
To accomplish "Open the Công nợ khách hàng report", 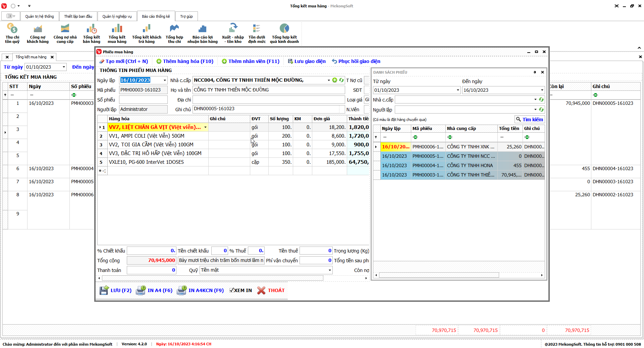I will 38,33.
